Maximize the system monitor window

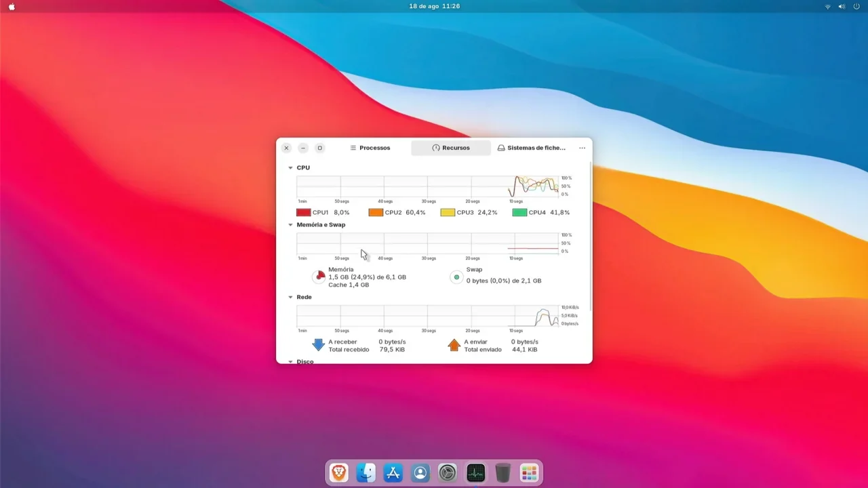point(320,148)
